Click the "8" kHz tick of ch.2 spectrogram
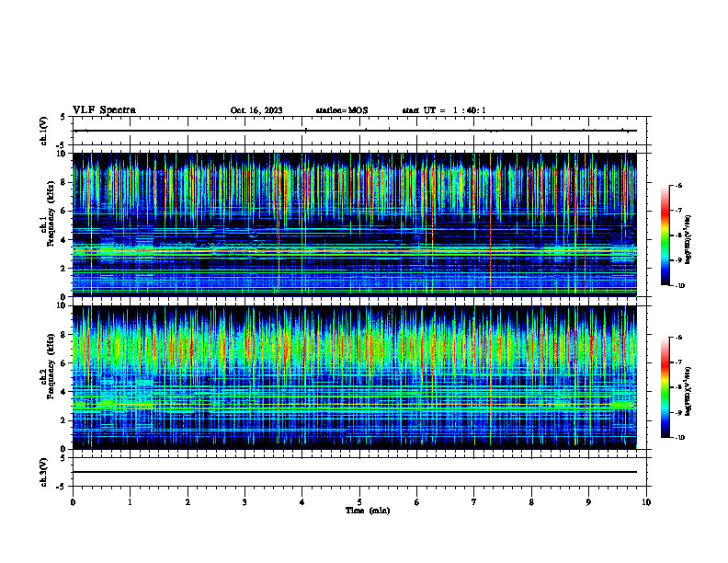728x563 pixels. point(64,335)
